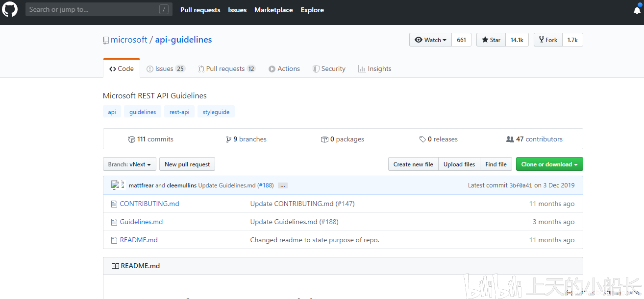Switch to the Issues tab
The width and height of the screenshot is (644, 299).
(x=166, y=69)
